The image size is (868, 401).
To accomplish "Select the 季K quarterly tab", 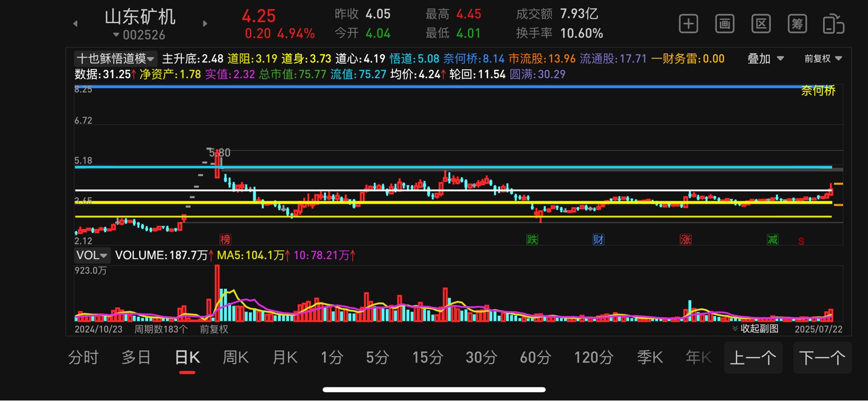I will [x=650, y=358].
